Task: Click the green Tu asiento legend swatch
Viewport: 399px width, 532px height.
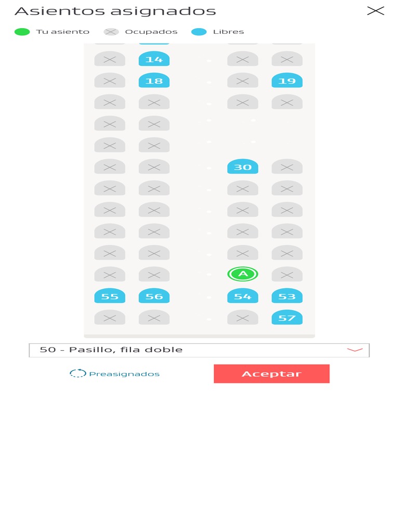Action: 22,32
